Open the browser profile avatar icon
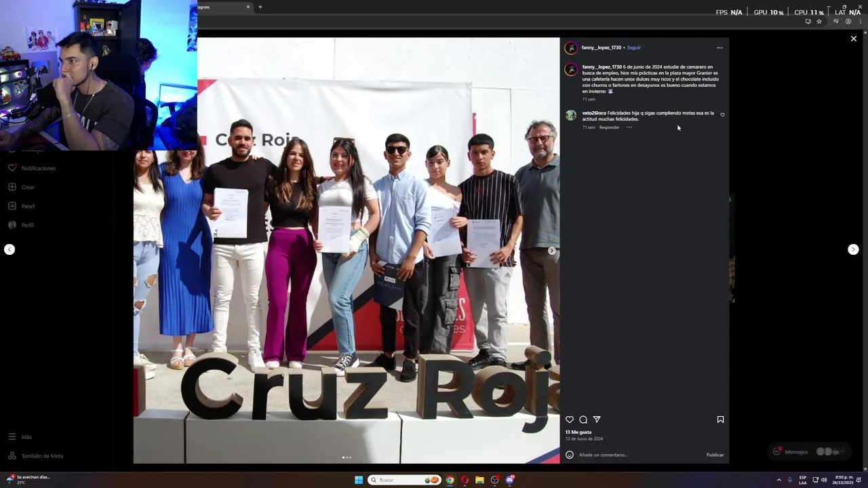 coord(848,22)
